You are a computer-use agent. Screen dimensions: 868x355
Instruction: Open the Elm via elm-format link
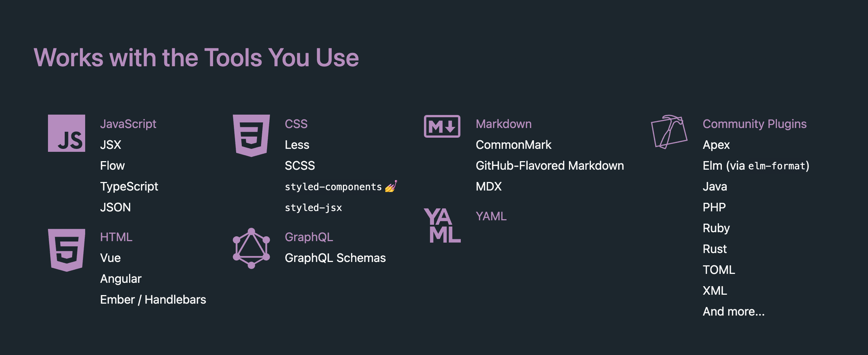(x=756, y=166)
